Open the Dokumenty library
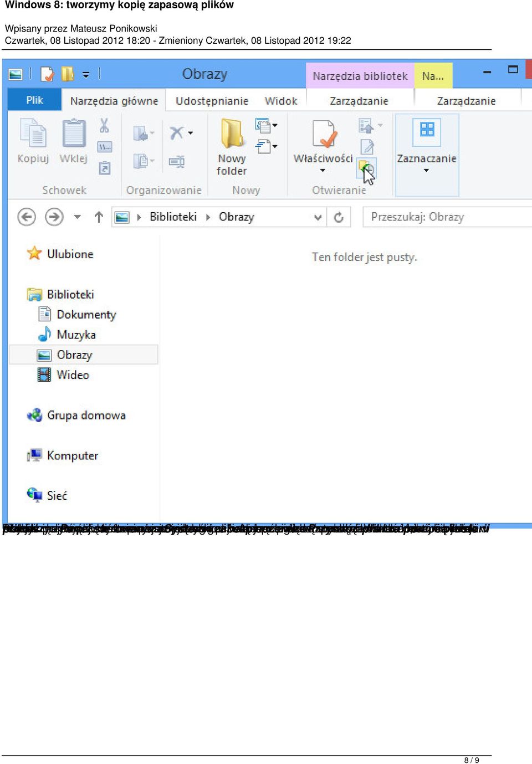Image resolution: width=532 pixels, height=764 pixels. pyautogui.click(x=77, y=315)
